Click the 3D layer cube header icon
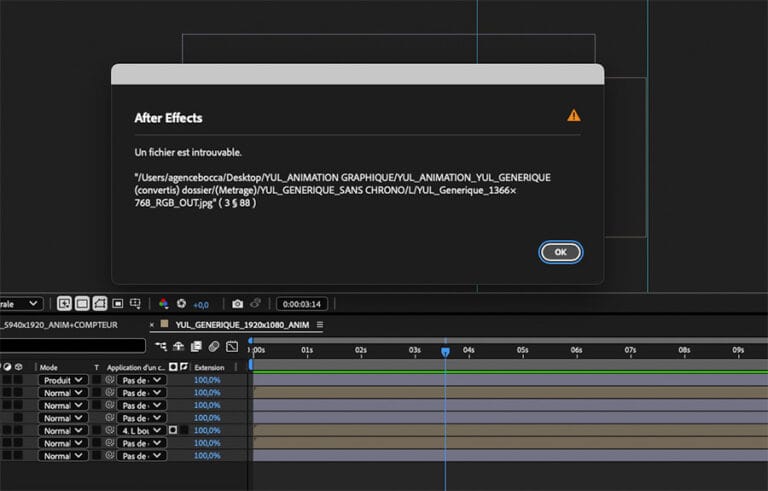This screenshot has width=768, height=491. 19,367
